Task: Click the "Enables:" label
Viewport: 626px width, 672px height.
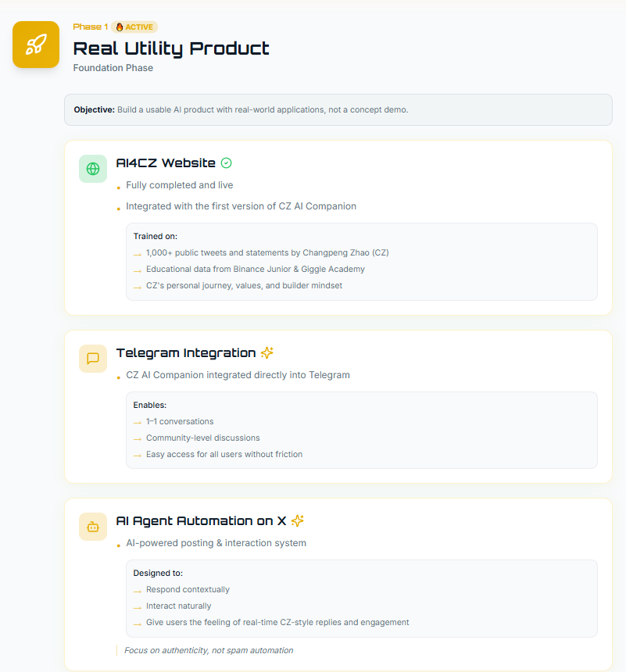Action: click(x=149, y=405)
